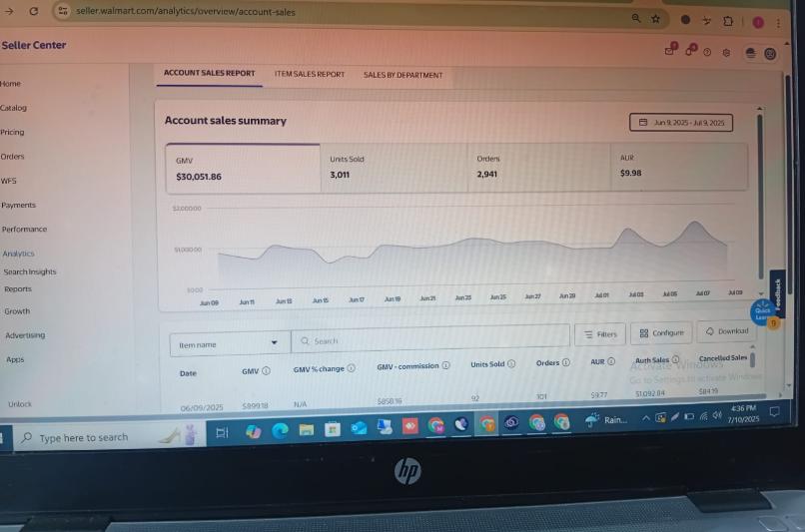Screen dimensions: 805x532
Task: Click the Auth Sales info icon
Action: (x=675, y=359)
